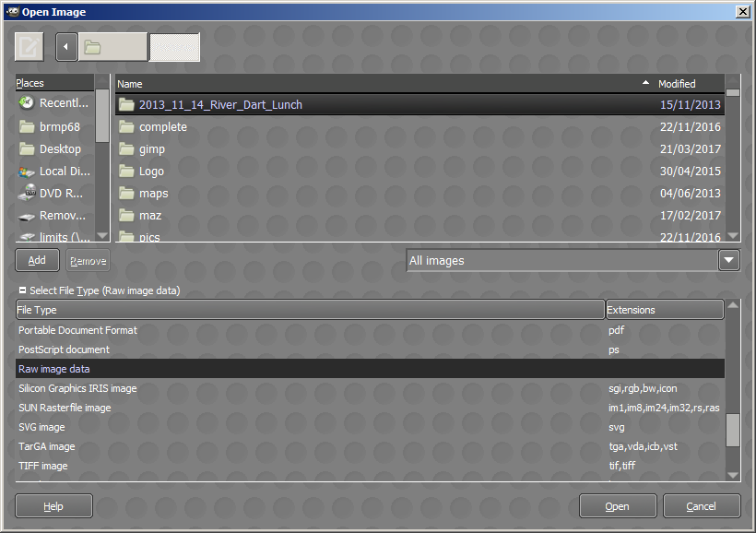Image resolution: width=756 pixels, height=533 pixels.
Task: Select TarGA image file type
Action: tap(370, 446)
